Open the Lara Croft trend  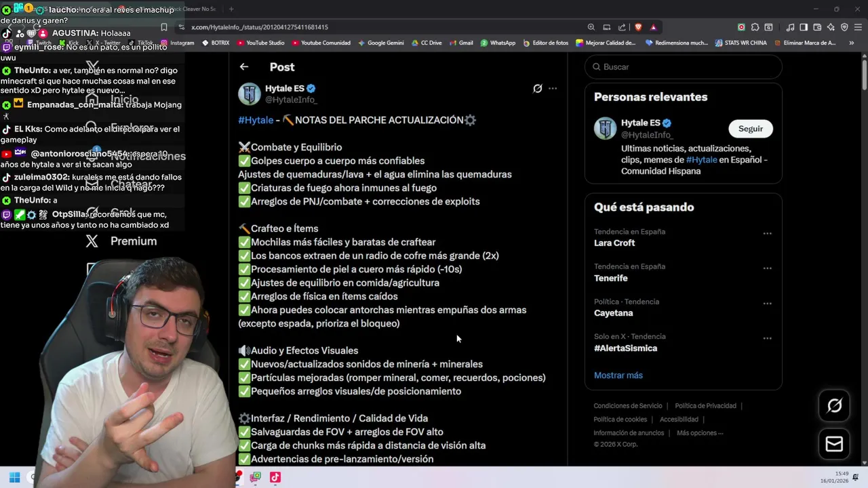(x=614, y=243)
